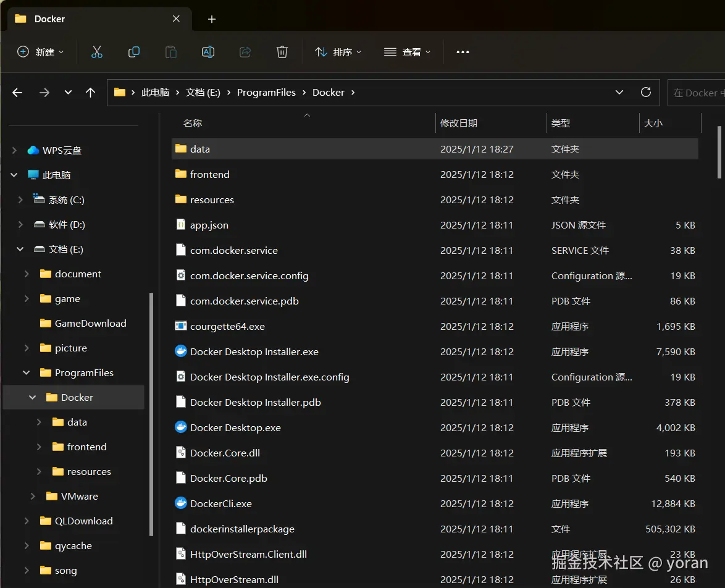725x588 pixels.
Task: Click the Docker.Core.dll file icon
Action: click(181, 453)
